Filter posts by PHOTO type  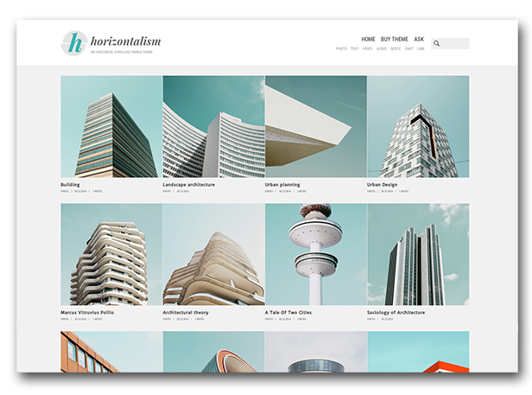(341, 49)
